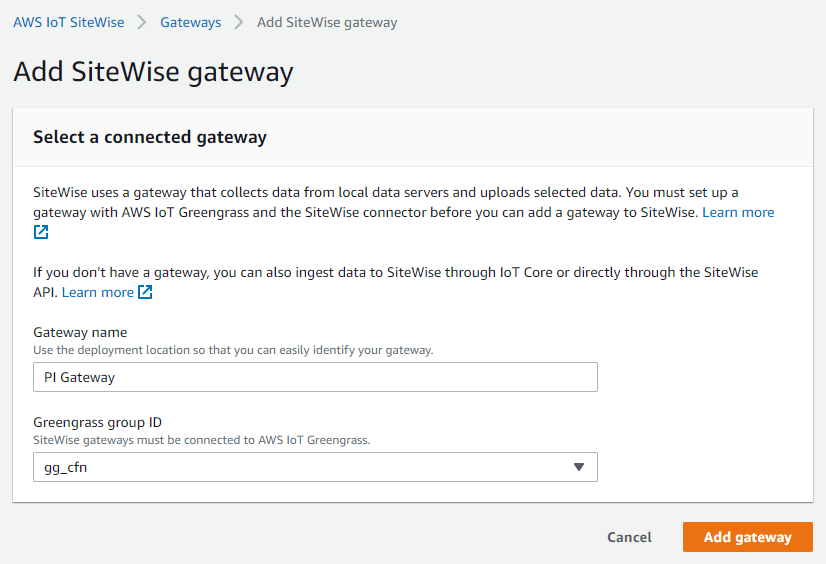Expand the gg_cfn dropdown arrow

(x=578, y=467)
